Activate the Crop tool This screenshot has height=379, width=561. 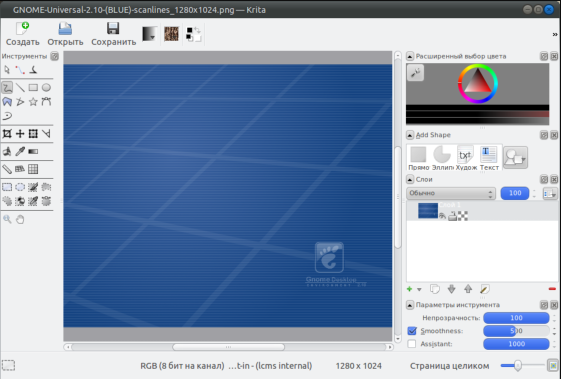click(x=7, y=133)
